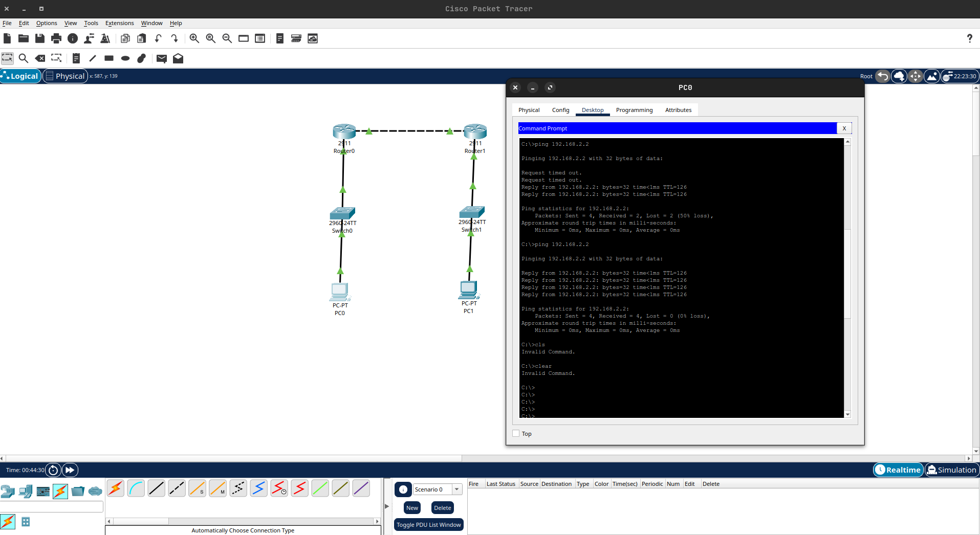Zoom out of the workspace
Image resolution: width=980 pixels, height=535 pixels.
pyautogui.click(x=227, y=38)
